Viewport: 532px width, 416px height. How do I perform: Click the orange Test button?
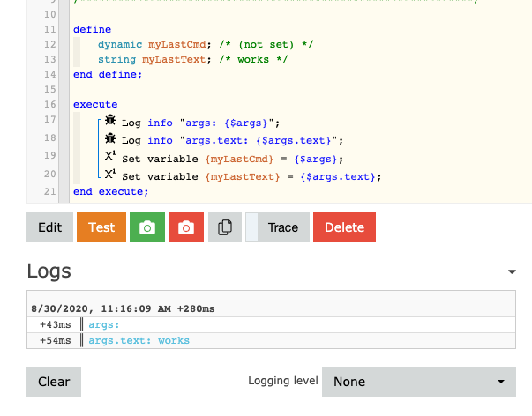tap(101, 227)
